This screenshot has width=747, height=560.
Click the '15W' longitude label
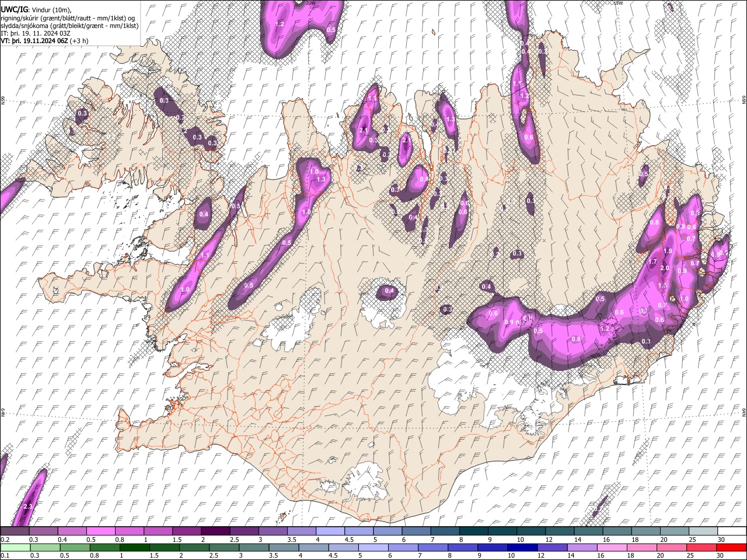click(x=619, y=3)
